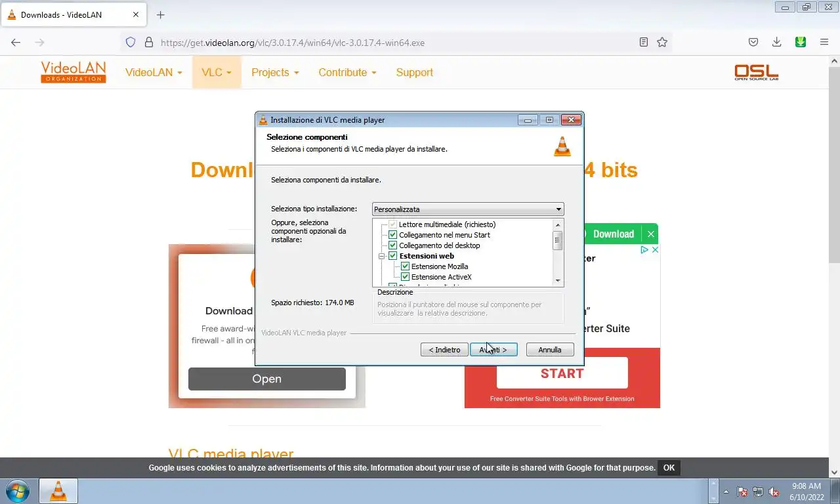This screenshot has width=840, height=504.
Task: Show hidden tray icons arrow
Action: click(726, 492)
